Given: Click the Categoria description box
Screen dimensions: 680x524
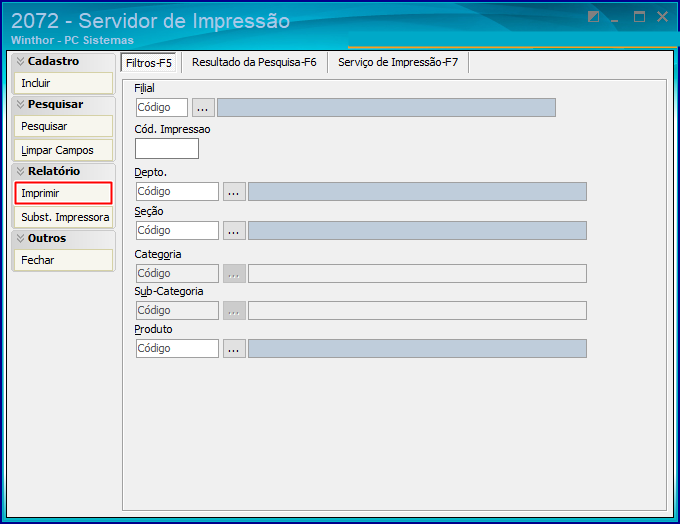Looking at the screenshot, I should tap(417, 273).
